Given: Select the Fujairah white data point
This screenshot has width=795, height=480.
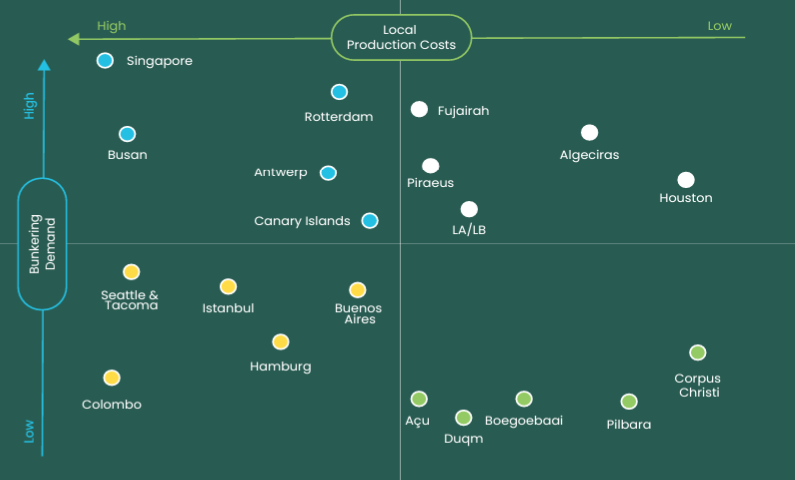Looking at the screenshot, I should click(419, 110).
